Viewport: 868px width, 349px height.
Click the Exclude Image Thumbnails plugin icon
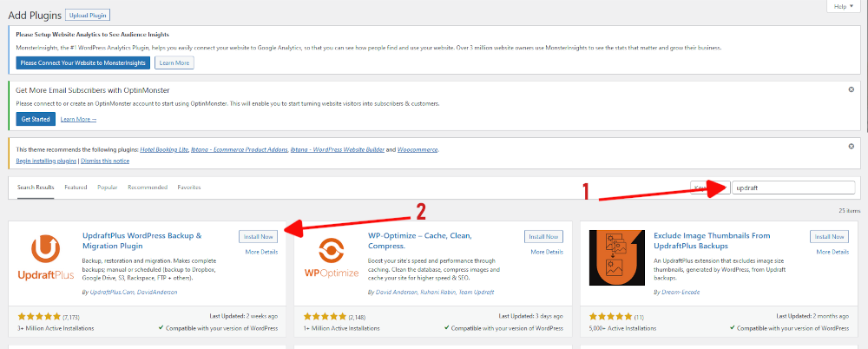point(616,258)
